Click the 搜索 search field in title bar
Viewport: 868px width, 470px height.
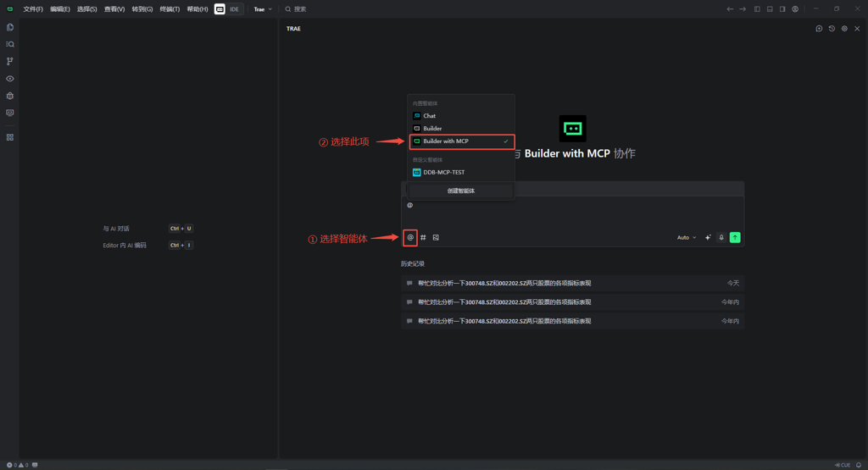(x=300, y=9)
